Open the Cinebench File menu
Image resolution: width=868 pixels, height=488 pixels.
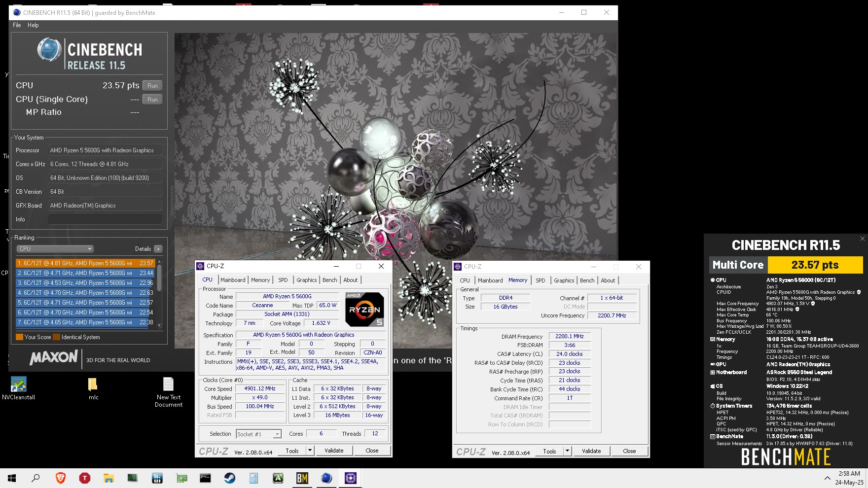(x=17, y=25)
